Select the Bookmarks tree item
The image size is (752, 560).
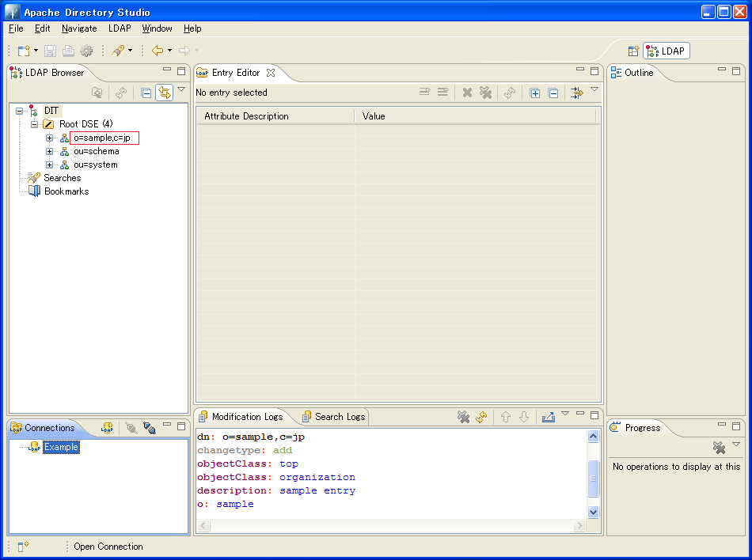coord(66,191)
